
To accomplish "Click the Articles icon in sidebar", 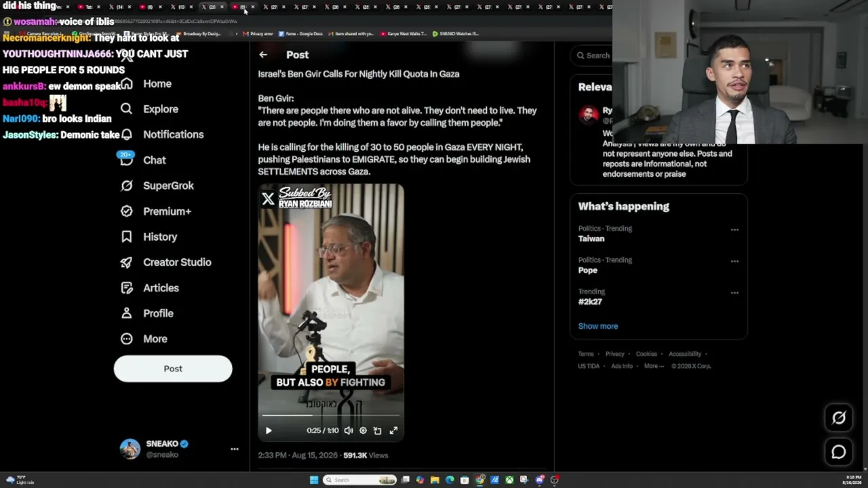I will (126, 288).
